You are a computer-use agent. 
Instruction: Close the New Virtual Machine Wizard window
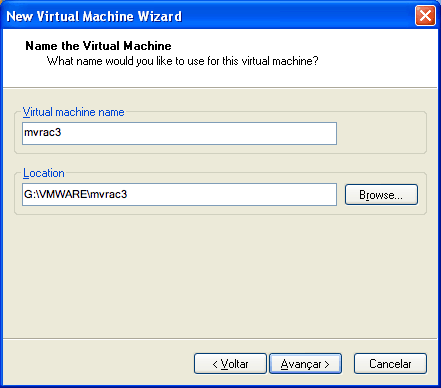[425, 15]
